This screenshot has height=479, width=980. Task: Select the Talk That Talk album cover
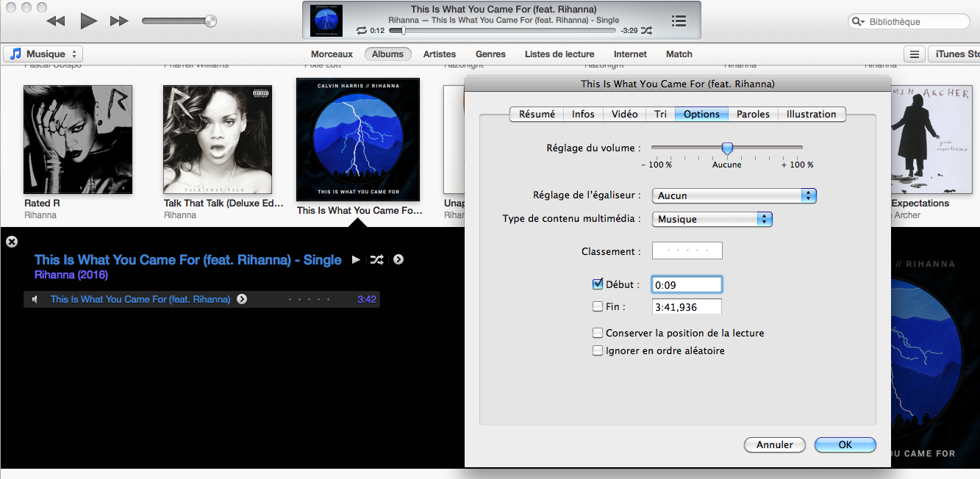point(218,139)
